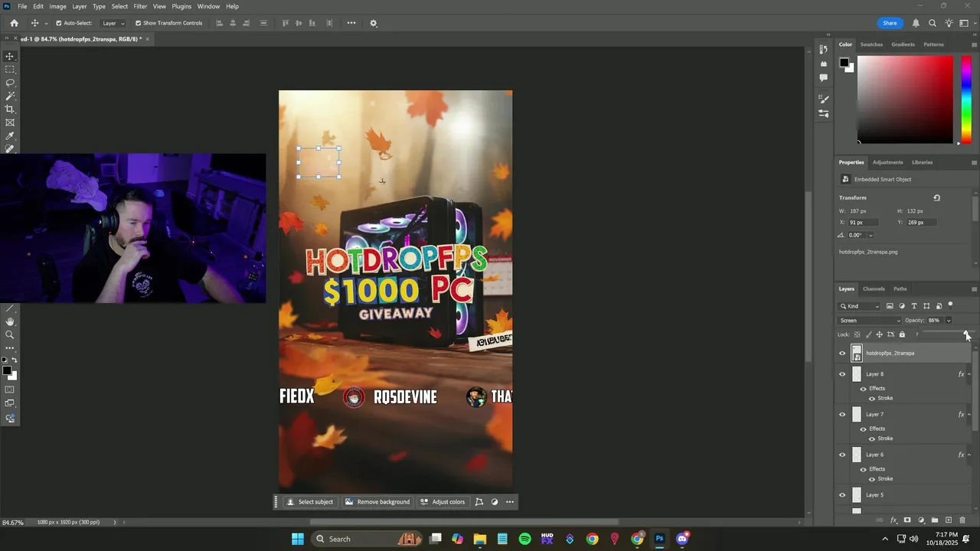Open the options bar settings gear
The image size is (980, 551).
coord(374,23)
